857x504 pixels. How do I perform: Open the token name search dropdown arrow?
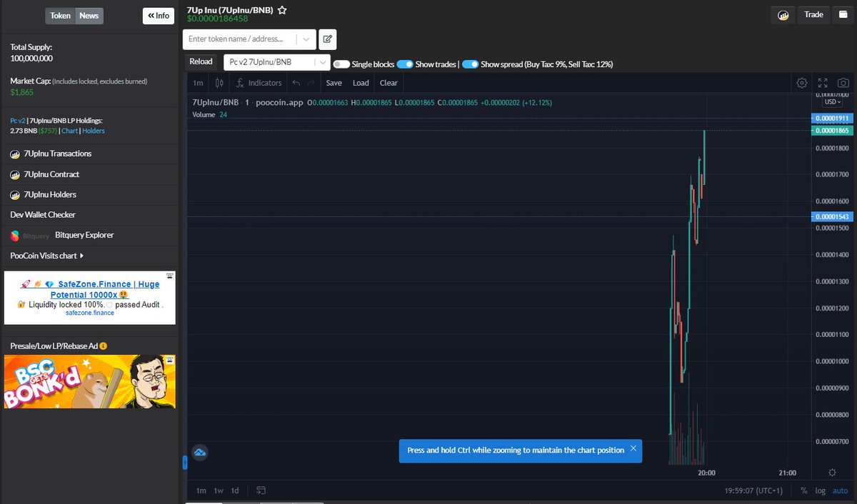pos(306,39)
